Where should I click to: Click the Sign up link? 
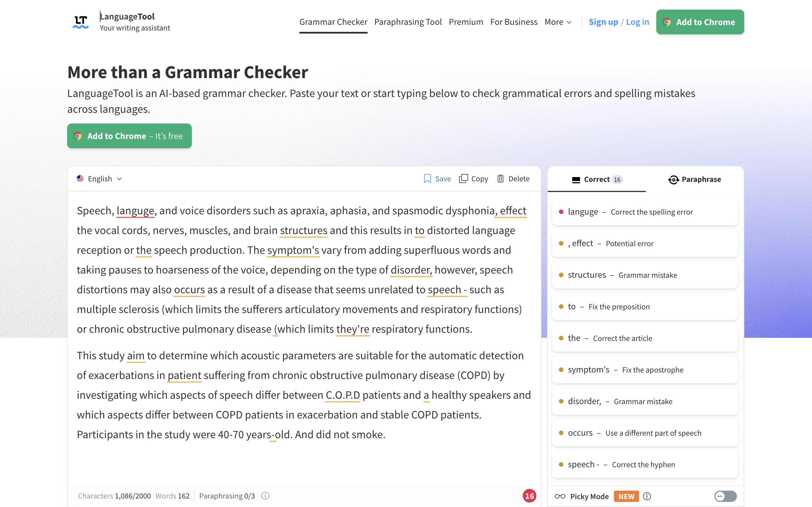pyautogui.click(x=603, y=22)
